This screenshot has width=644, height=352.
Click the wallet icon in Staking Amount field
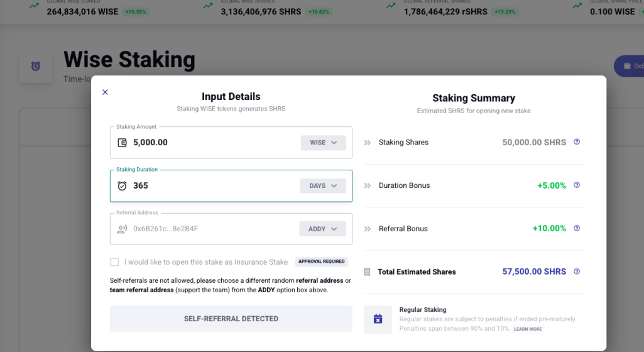(123, 143)
